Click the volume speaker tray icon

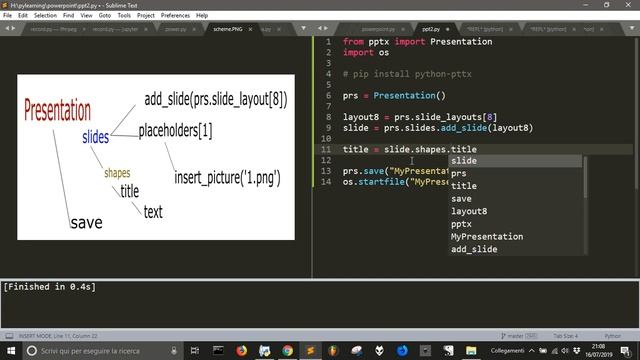click(x=565, y=351)
